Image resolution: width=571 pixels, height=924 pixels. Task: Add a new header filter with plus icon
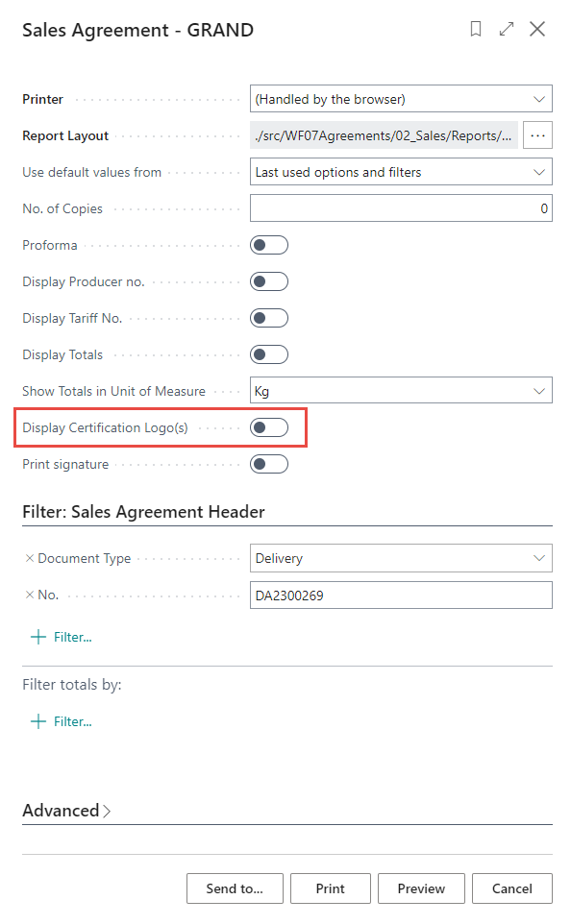pos(62,637)
